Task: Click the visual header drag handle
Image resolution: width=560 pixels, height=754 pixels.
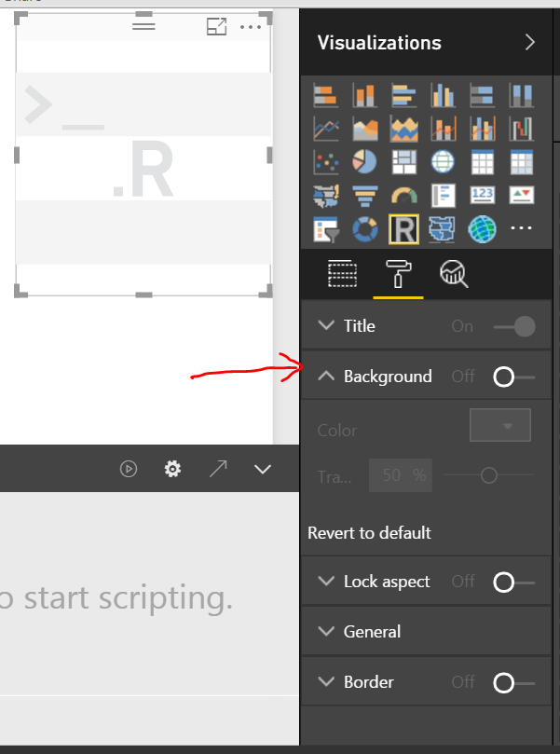Action: coord(143,25)
